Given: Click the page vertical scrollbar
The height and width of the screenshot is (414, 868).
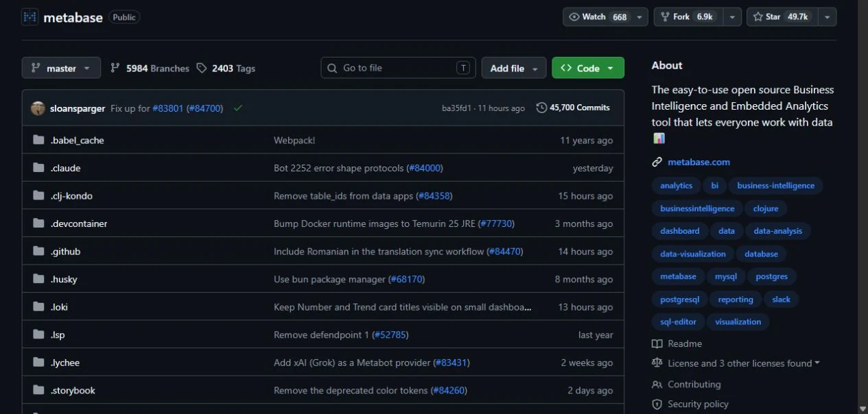Looking at the screenshot, I should pos(863,207).
